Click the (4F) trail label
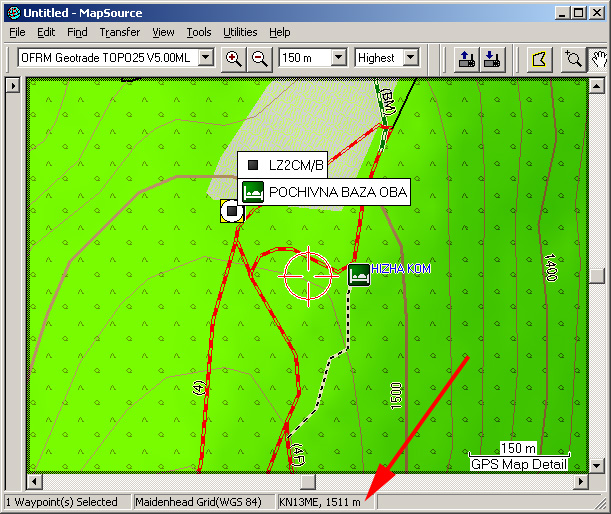Viewport: 611px width, 514px height. tap(298, 454)
